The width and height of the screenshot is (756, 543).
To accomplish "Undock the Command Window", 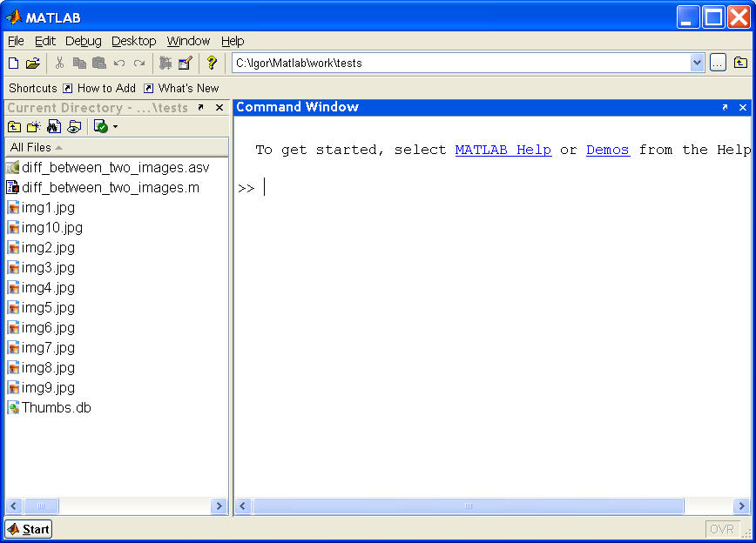I will tap(725, 107).
